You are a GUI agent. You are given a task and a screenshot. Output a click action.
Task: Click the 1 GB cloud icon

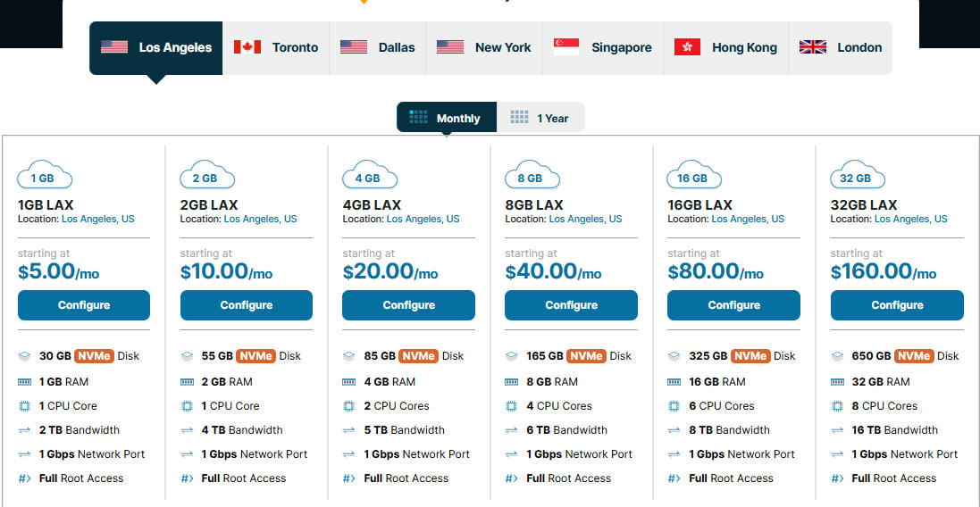45,175
